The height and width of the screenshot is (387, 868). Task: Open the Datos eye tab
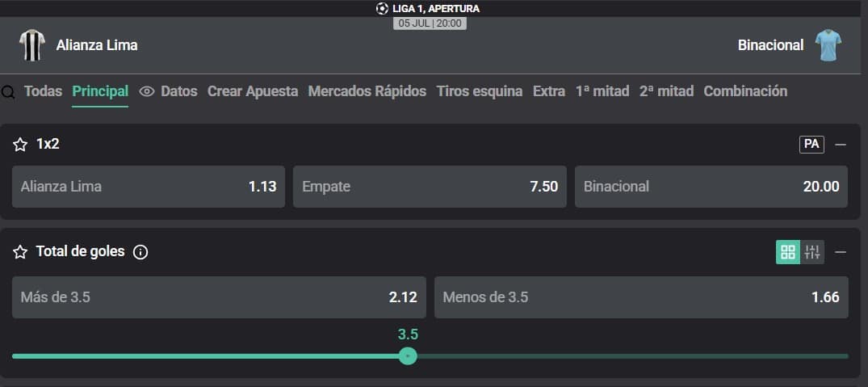168,91
